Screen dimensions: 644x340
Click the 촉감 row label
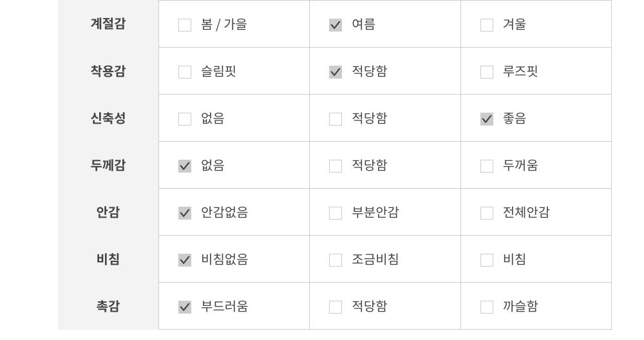[x=108, y=307]
